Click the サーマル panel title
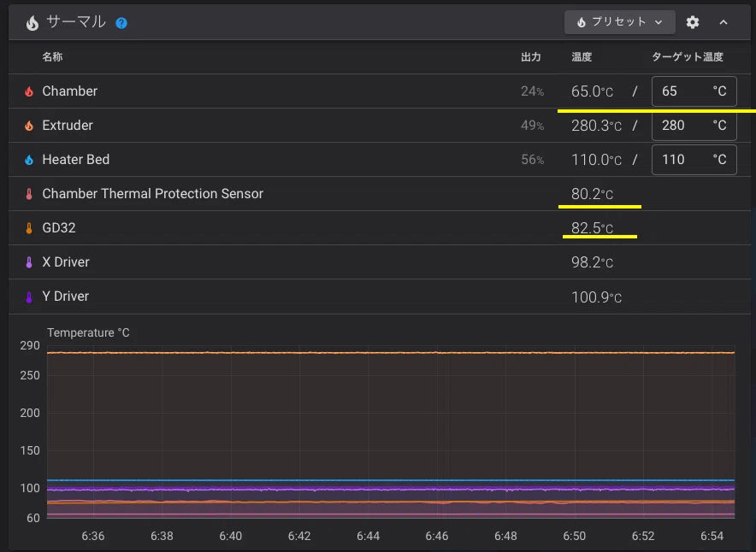Viewport: 756px width, 552px height. (x=76, y=22)
